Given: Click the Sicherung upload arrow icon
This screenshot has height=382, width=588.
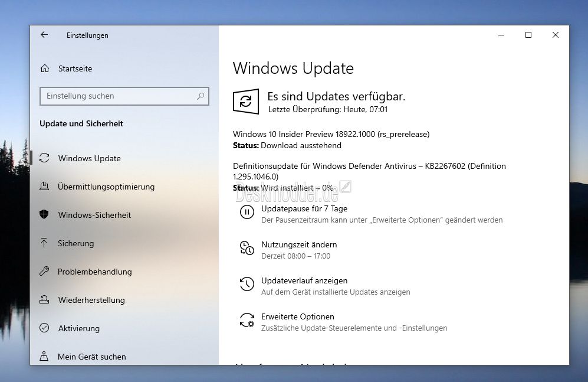Looking at the screenshot, I should coord(44,243).
